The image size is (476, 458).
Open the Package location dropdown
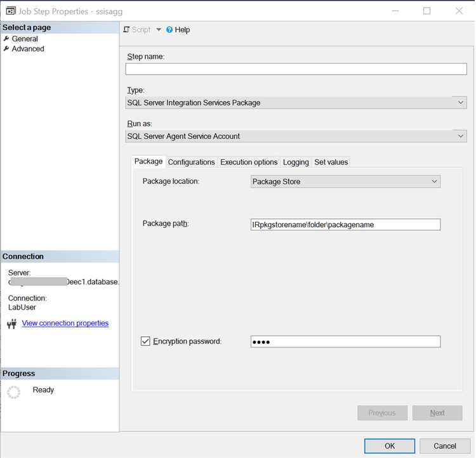pyautogui.click(x=345, y=181)
